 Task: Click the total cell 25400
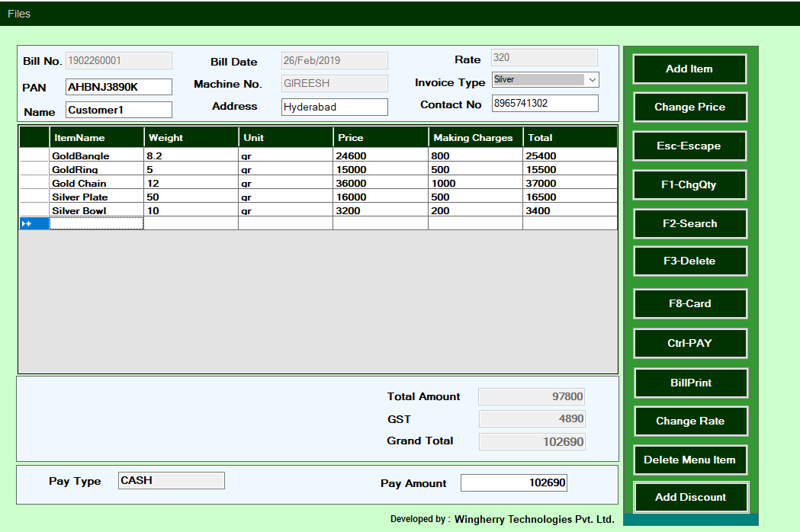point(570,155)
